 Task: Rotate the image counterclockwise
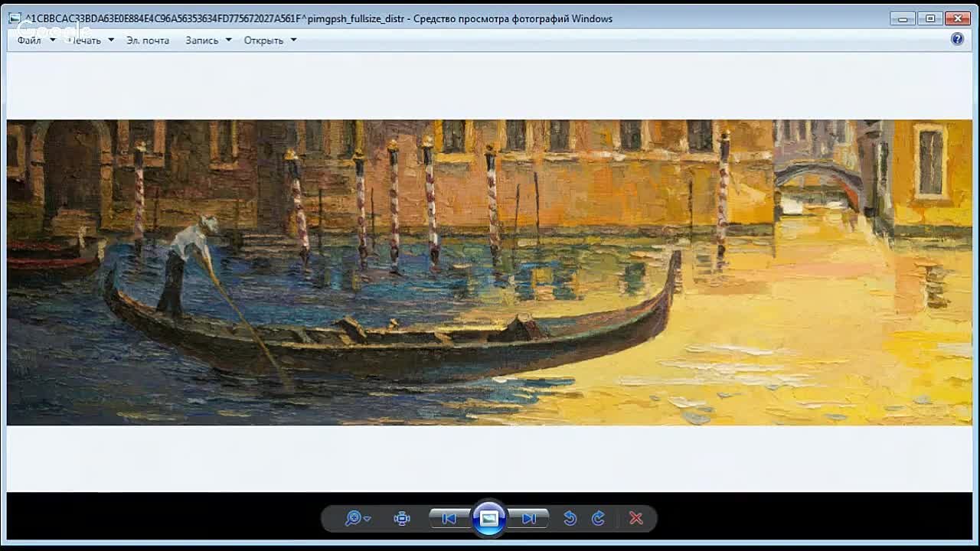pyautogui.click(x=570, y=518)
